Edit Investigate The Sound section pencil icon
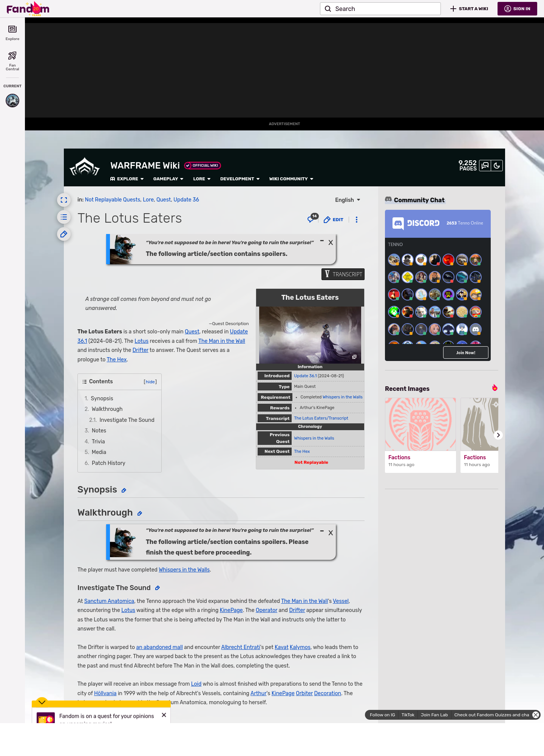Image resolution: width=544 pixels, height=756 pixels. [x=158, y=588]
